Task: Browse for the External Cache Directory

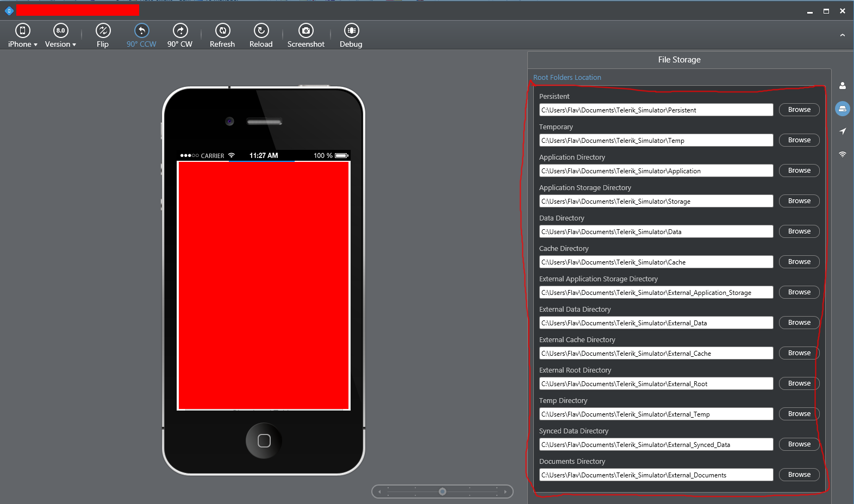Action: pos(799,353)
